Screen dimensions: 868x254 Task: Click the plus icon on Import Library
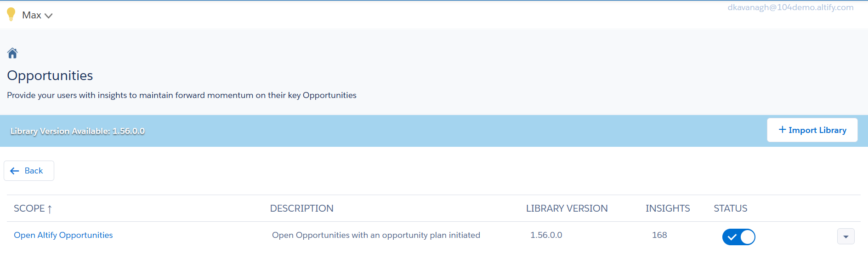782,130
